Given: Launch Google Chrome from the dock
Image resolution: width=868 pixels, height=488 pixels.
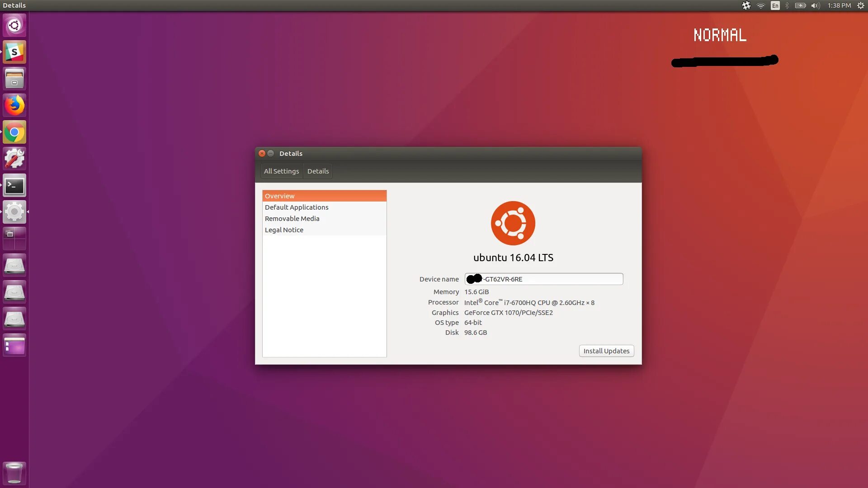Looking at the screenshot, I should pyautogui.click(x=14, y=132).
